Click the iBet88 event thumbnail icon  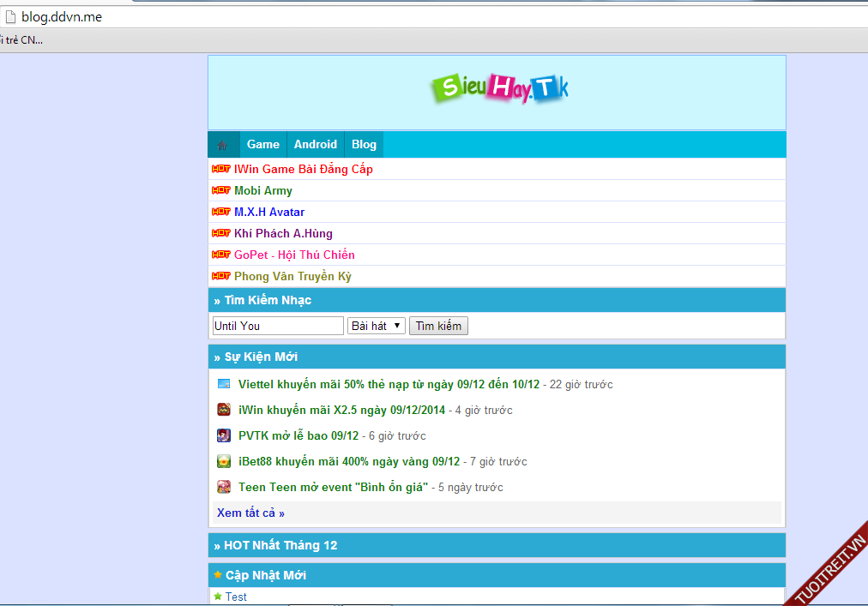224,461
